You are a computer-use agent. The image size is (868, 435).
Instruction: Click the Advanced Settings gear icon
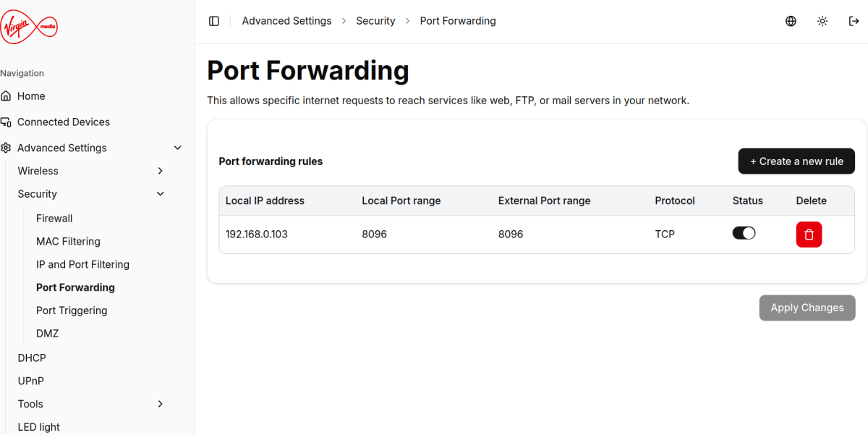(6, 148)
